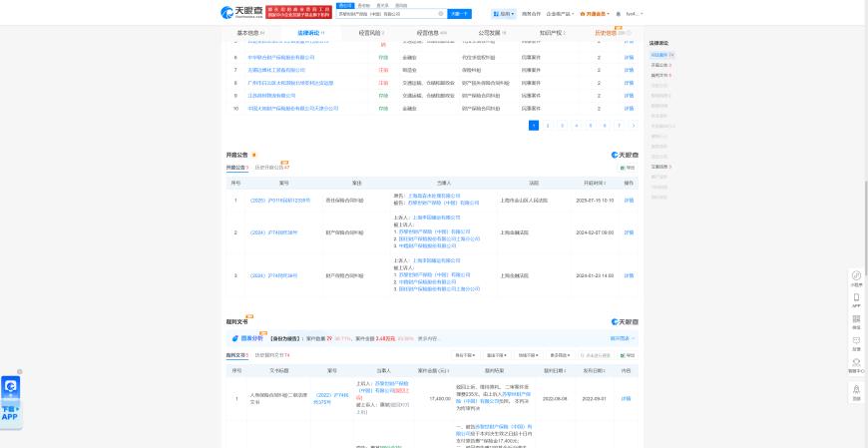The height and width of the screenshot is (448, 868).
Task: Open 详情 for the first 开庭公告 row
Action: (629, 200)
